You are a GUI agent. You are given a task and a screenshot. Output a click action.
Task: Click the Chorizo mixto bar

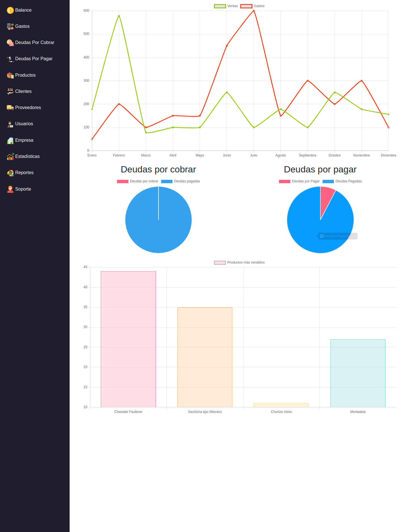click(281, 405)
